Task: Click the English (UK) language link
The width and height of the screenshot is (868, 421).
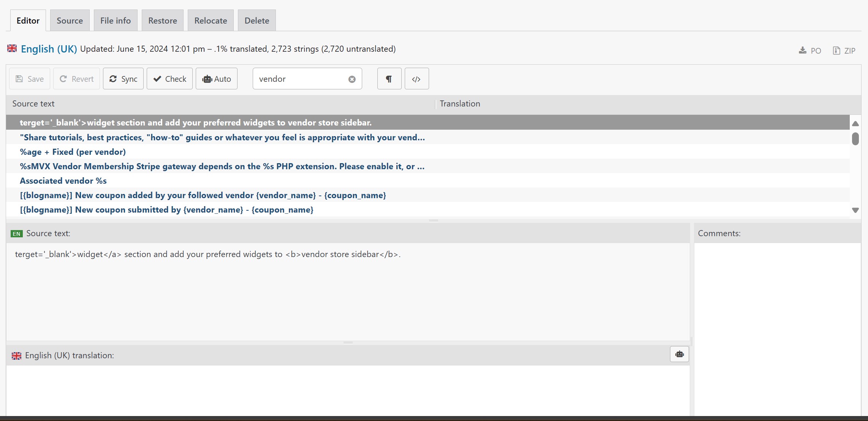Action: coord(49,49)
